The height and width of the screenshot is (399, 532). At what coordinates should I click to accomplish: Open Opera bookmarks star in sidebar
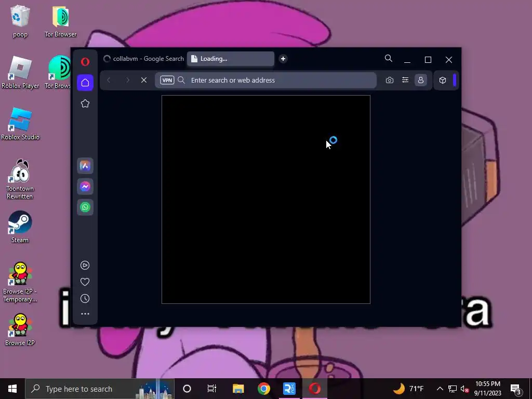[x=85, y=103]
